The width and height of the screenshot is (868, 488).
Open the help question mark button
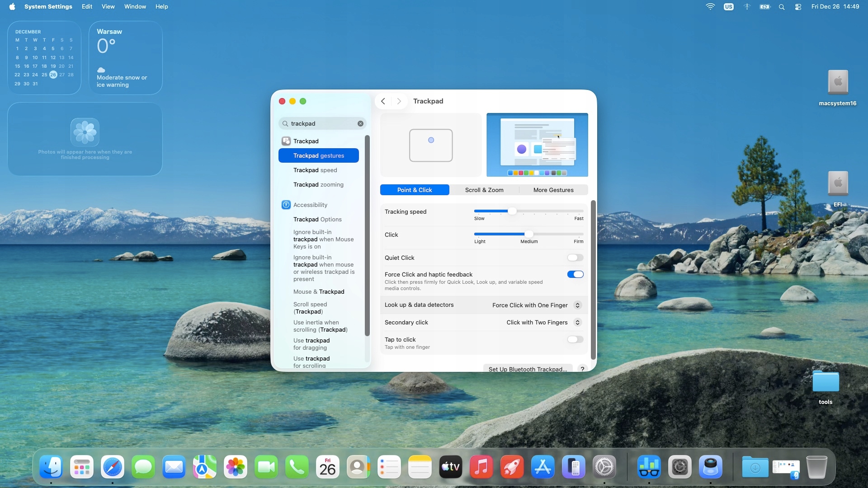582,369
